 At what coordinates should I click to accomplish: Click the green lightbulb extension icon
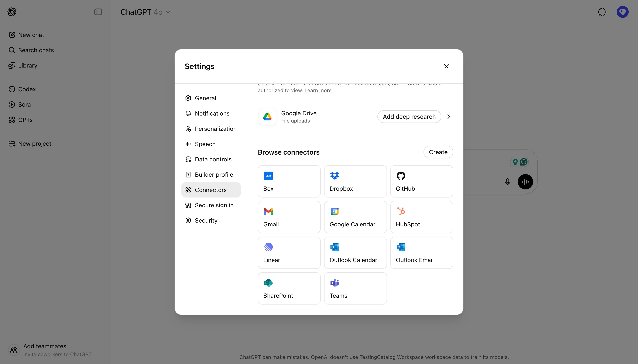tap(515, 162)
